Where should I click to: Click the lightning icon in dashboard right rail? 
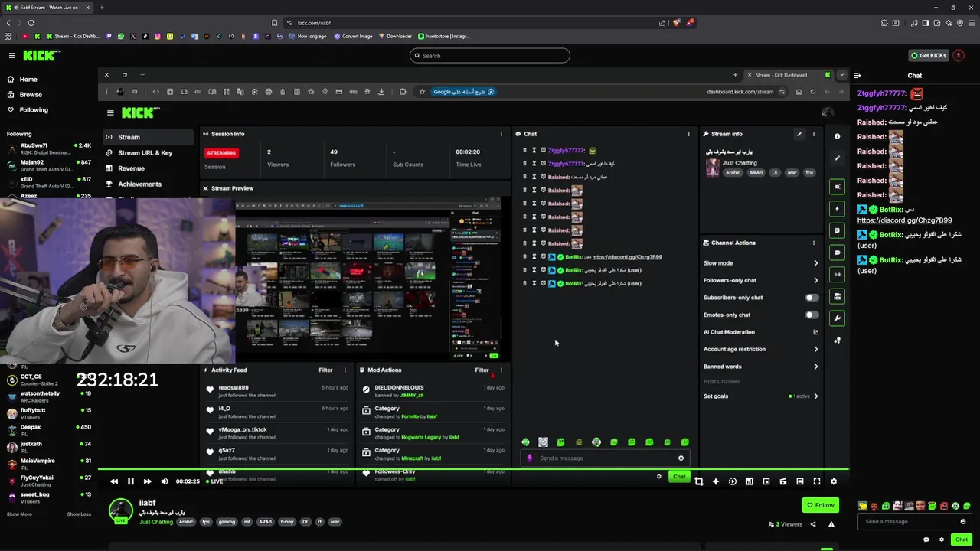[837, 209]
